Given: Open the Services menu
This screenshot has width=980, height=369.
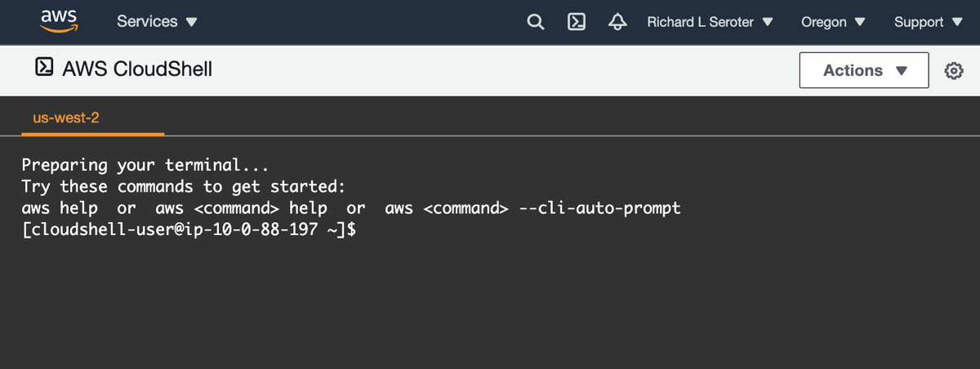Looking at the screenshot, I should (x=157, y=22).
